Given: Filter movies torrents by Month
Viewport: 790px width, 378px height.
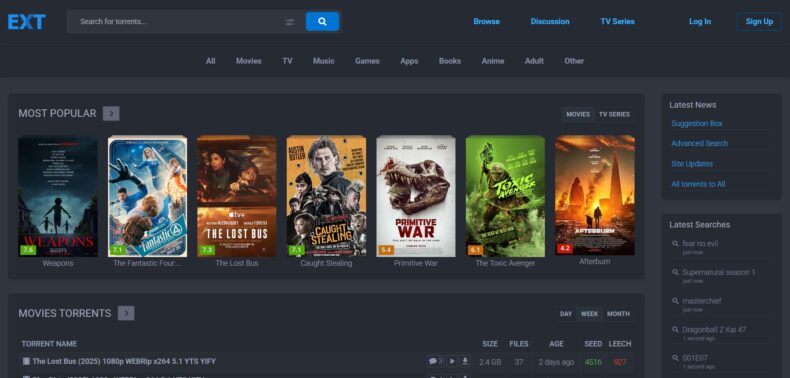Looking at the screenshot, I should coord(618,314).
